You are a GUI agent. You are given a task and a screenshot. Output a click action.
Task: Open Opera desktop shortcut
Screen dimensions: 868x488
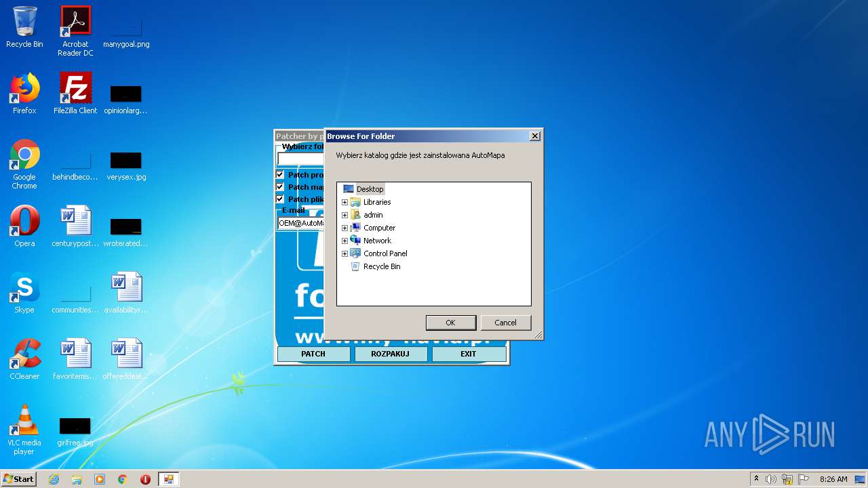coord(24,226)
